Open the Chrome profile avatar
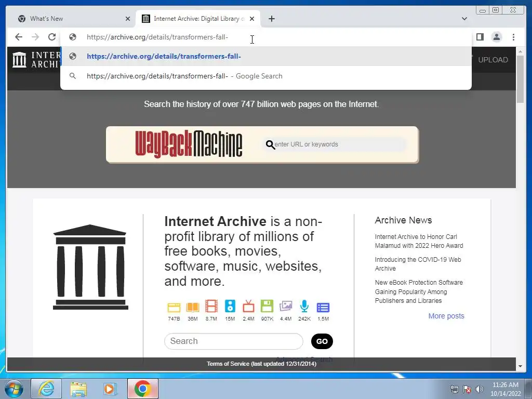 (x=496, y=37)
